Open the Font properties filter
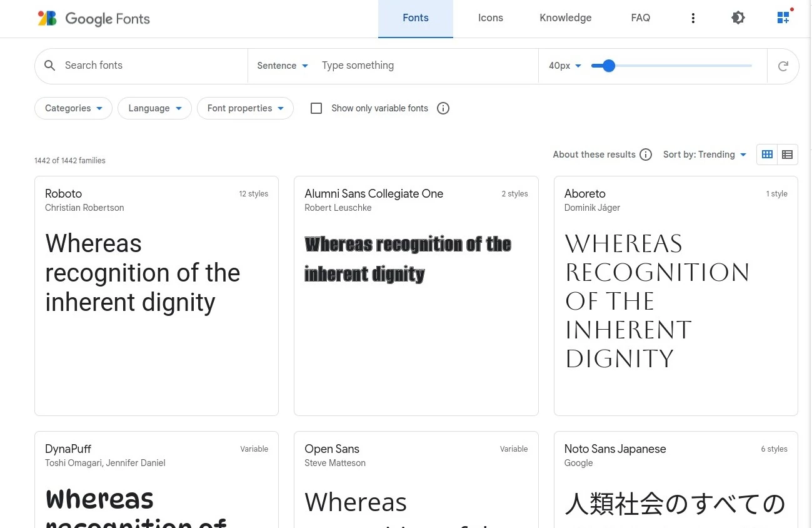 [x=245, y=108]
